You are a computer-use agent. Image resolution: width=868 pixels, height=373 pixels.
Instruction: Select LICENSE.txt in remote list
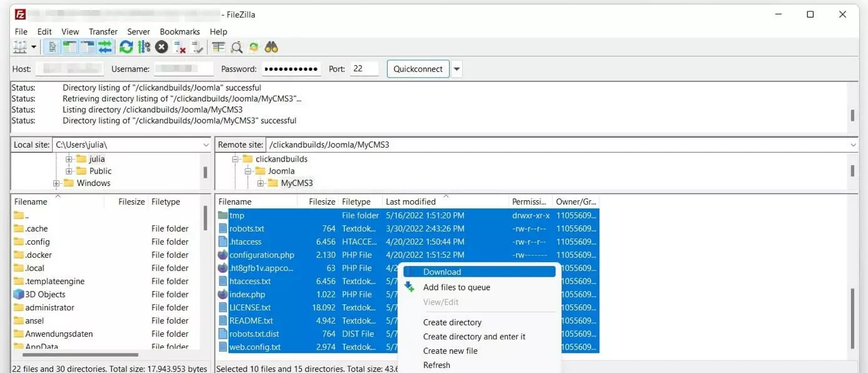(408, 307)
